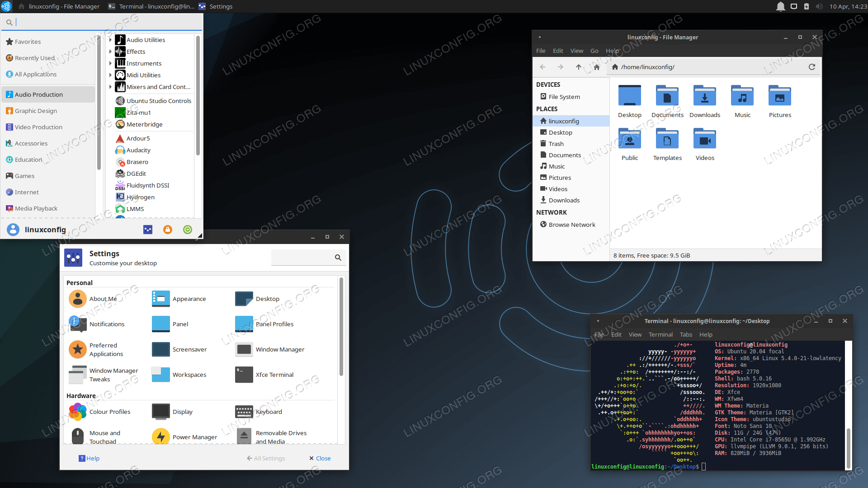The image size is (868, 488).
Task: Click the Terminal window scrollbar
Action: tap(849, 447)
